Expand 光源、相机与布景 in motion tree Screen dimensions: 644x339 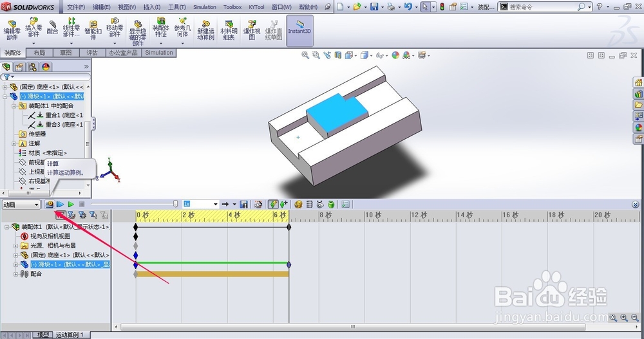click(x=15, y=246)
